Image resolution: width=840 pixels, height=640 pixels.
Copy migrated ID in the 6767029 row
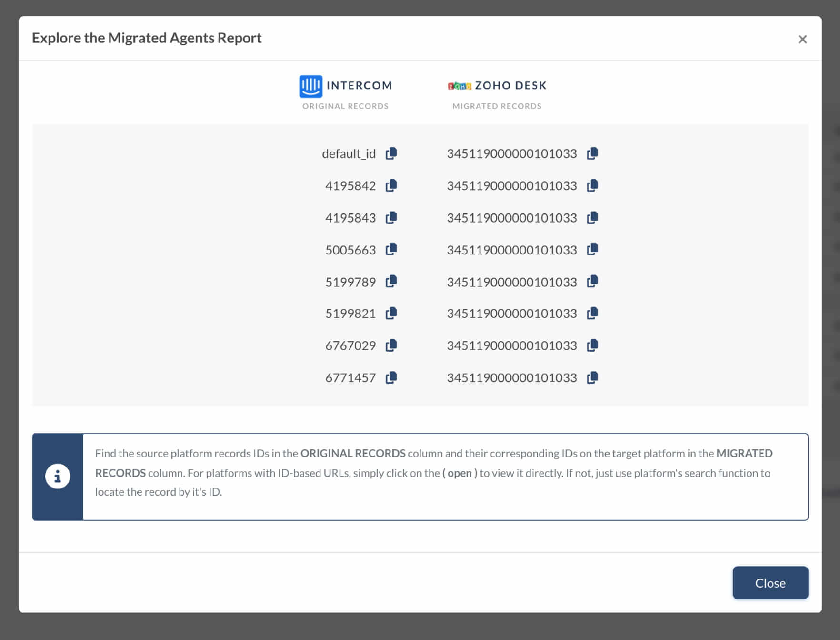(592, 345)
